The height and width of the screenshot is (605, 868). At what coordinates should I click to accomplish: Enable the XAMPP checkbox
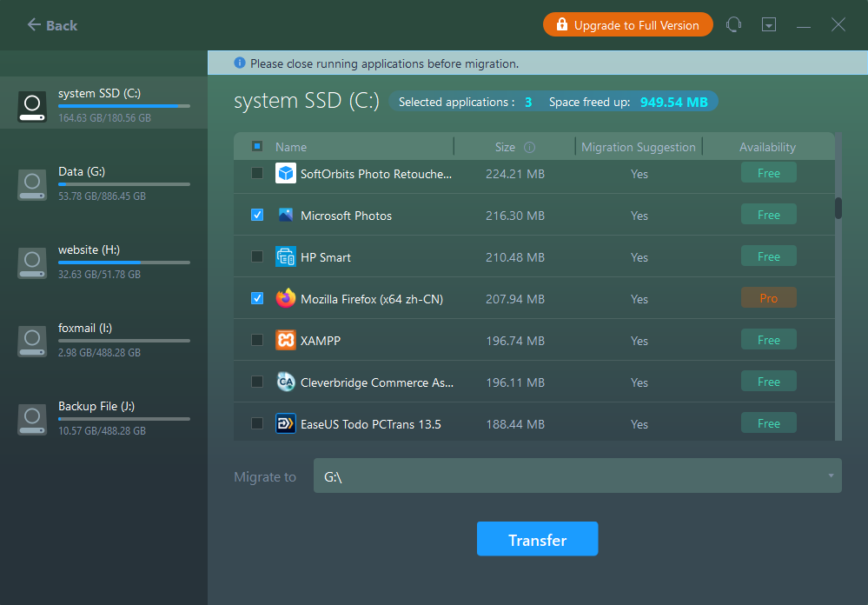tap(257, 340)
